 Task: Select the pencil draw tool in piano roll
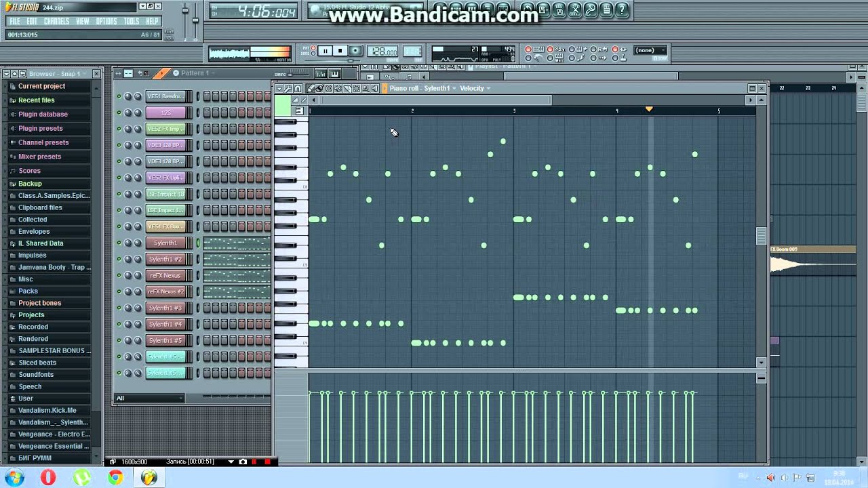tap(311, 88)
